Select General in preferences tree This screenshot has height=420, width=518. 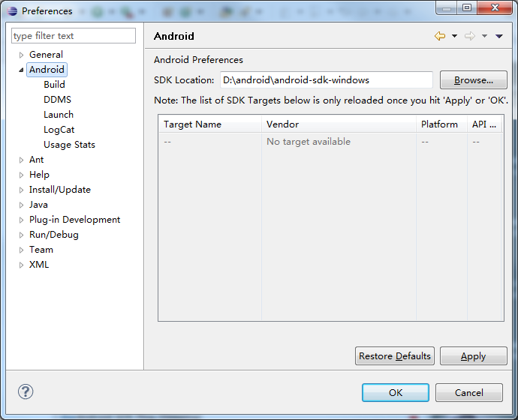[x=46, y=55]
